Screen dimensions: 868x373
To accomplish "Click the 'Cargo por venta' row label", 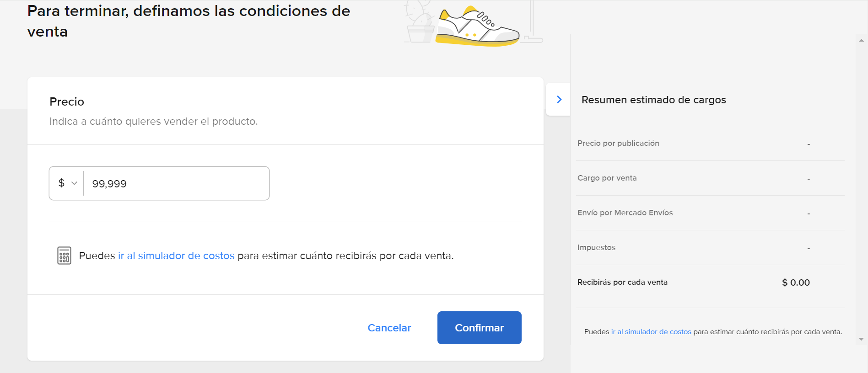I will point(607,178).
